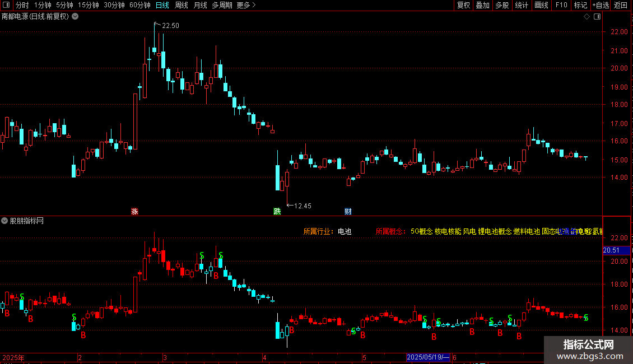Click the 20.51 highlighted price value
633x364 pixels.
616,250
